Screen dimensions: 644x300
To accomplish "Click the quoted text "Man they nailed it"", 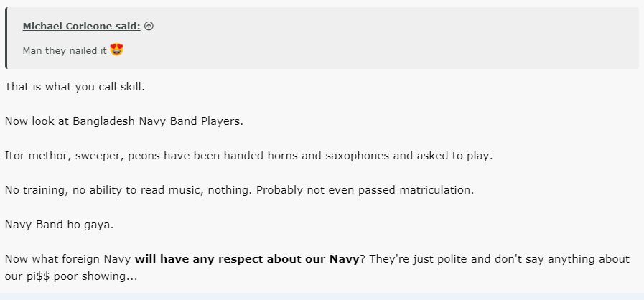I will (65, 50).
